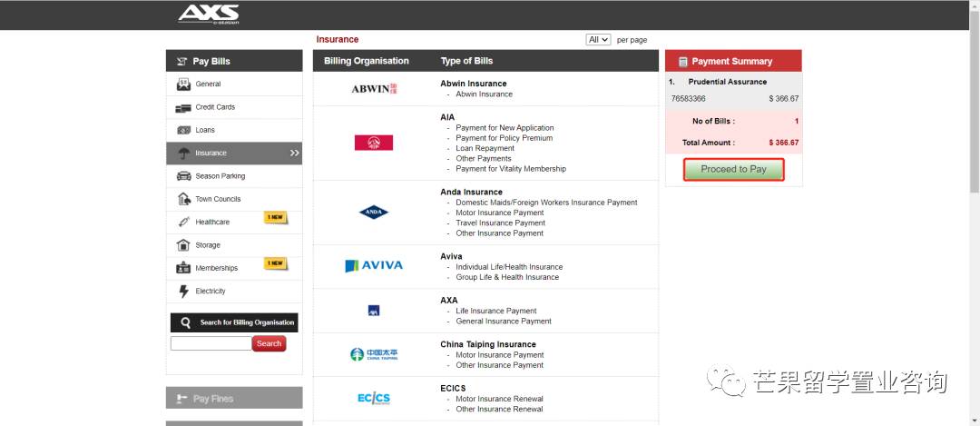Select Memberships in Pay Bills menu
The height and width of the screenshot is (426, 980).
(x=217, y=268)
